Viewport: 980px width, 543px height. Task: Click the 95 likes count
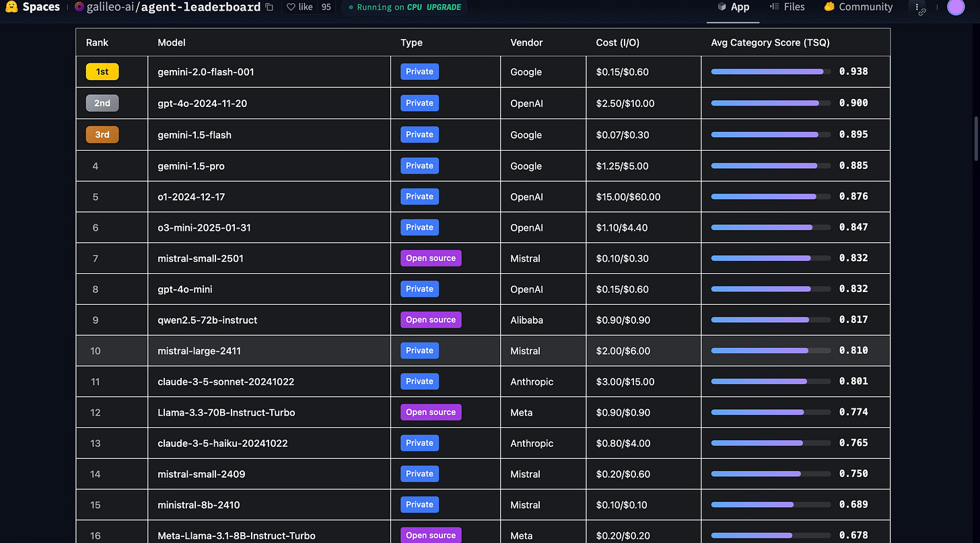click(326, 7)
